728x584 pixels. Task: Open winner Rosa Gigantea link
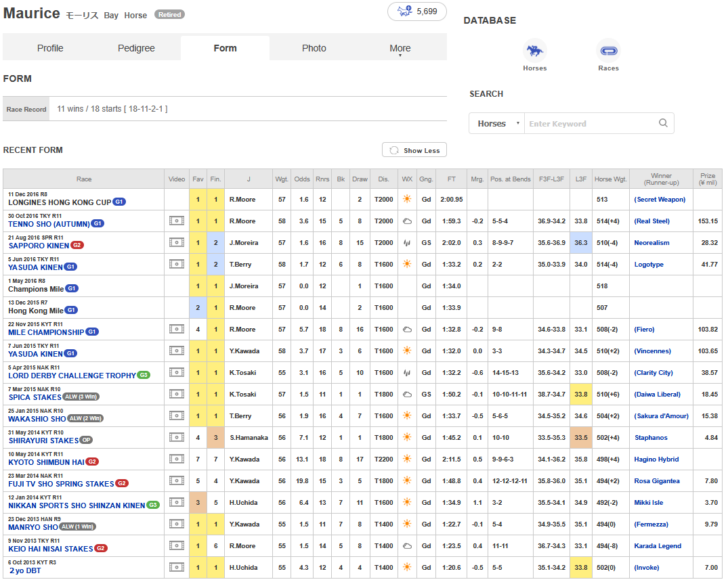656,480
